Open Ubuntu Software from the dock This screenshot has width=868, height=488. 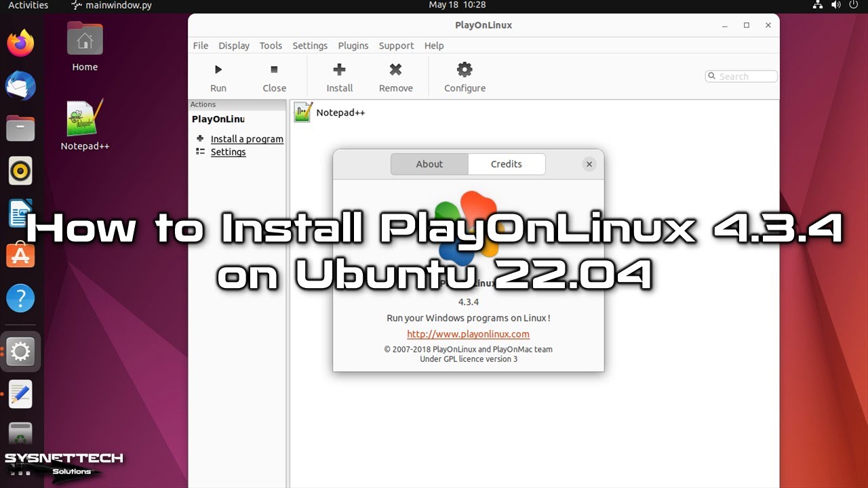20,256
